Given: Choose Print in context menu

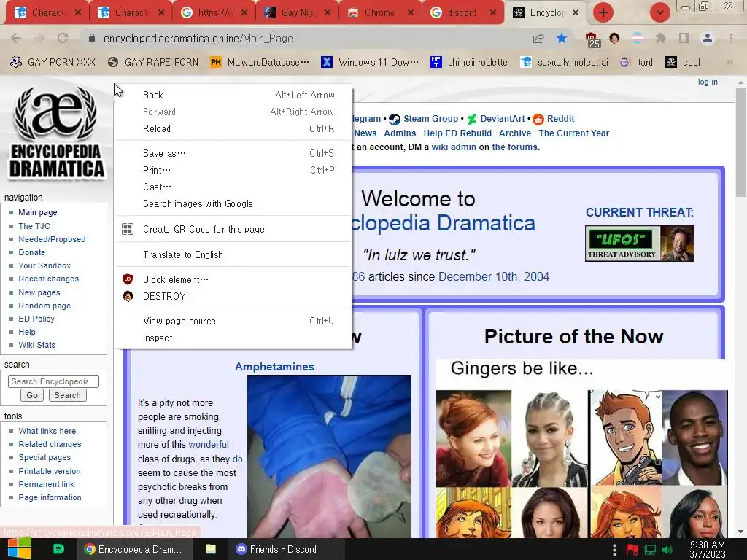Looking at the screenshot, I should (x=233, y=170).
